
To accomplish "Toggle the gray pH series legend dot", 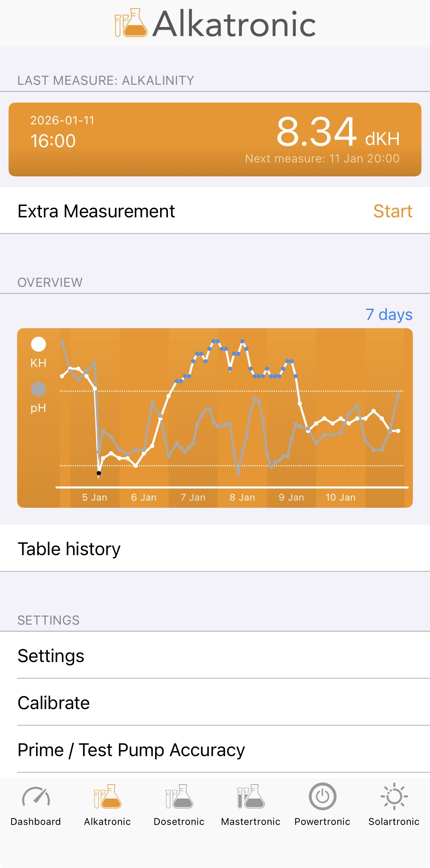I will [x=39, y=389].
